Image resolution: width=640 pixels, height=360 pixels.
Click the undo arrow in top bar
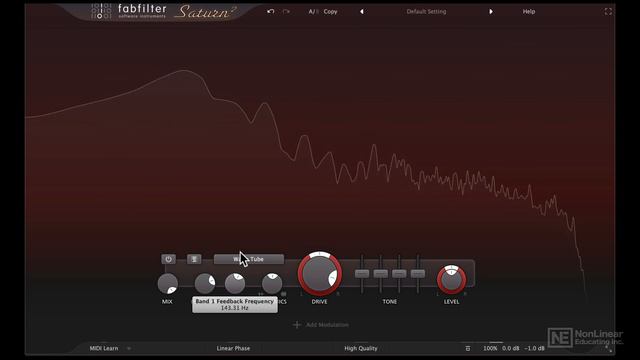[270, 11]
